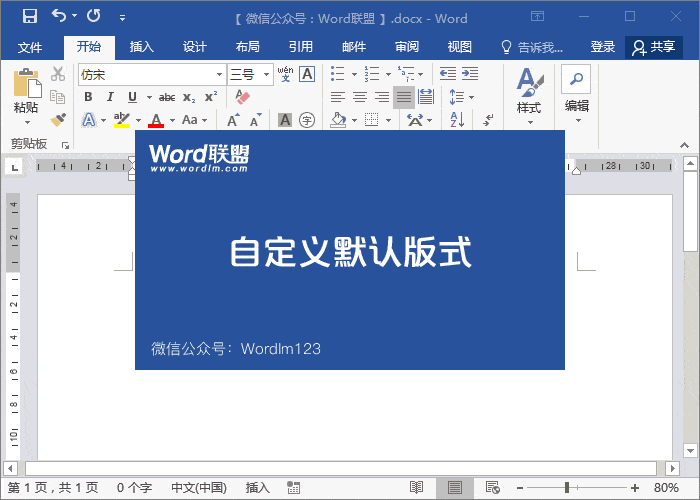Select the Format Painter brush

tap(58, 120)
